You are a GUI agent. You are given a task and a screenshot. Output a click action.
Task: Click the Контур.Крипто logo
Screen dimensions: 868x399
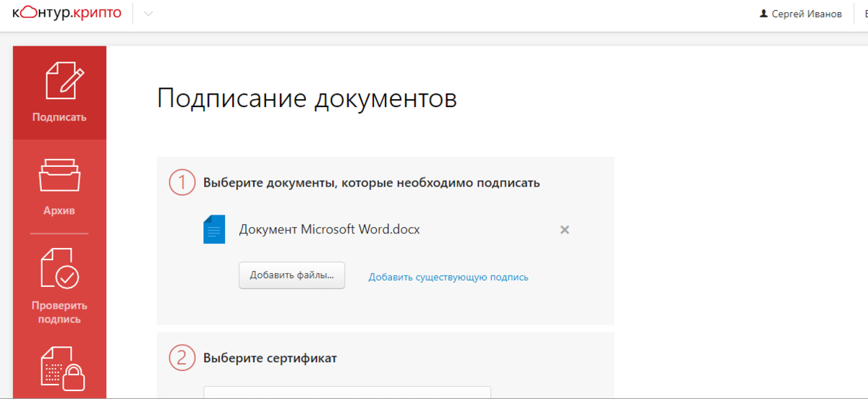coord(67,13)
